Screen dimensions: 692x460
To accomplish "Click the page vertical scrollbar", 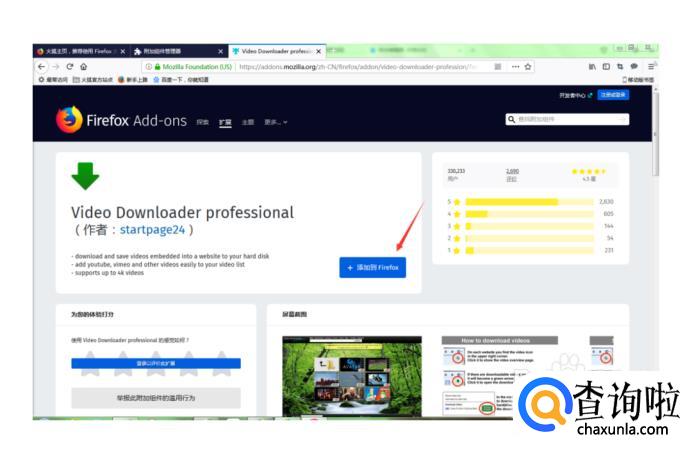I will (x=655, y=135).
